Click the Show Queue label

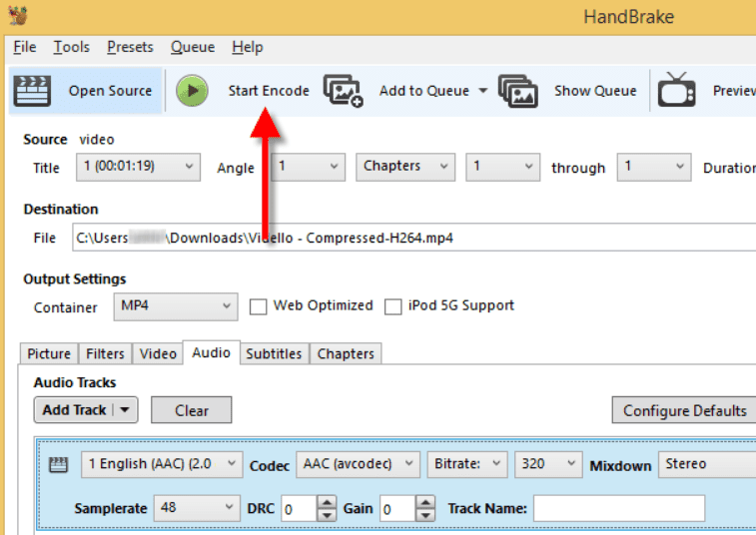(x=595, y=91)
